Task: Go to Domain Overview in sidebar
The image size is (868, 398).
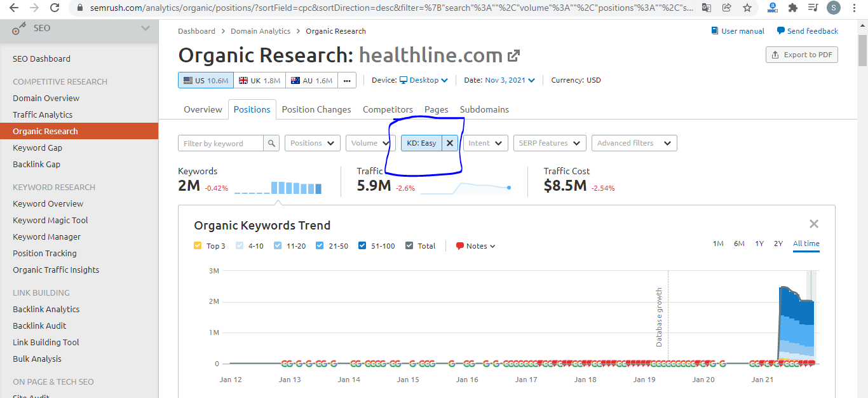Action: coord(46,98)
